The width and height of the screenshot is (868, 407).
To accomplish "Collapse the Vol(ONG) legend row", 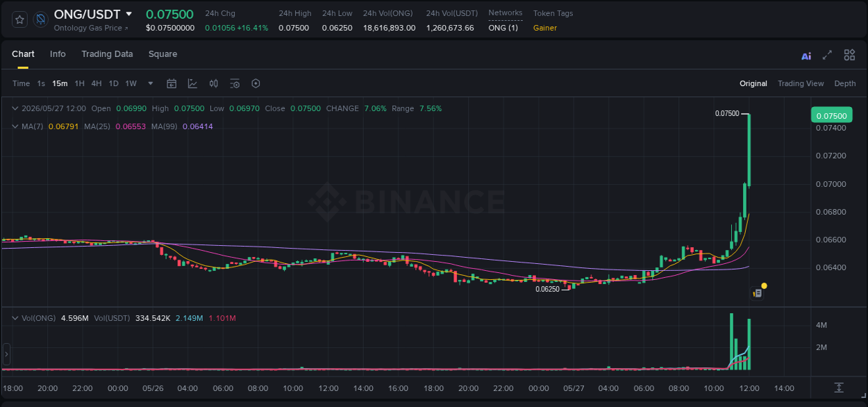I will point(15,318).
